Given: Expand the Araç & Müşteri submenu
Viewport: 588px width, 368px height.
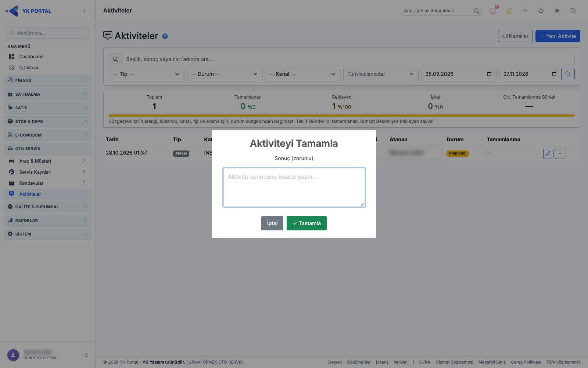Looking at the screenshot, I should (x=48, y=161).
